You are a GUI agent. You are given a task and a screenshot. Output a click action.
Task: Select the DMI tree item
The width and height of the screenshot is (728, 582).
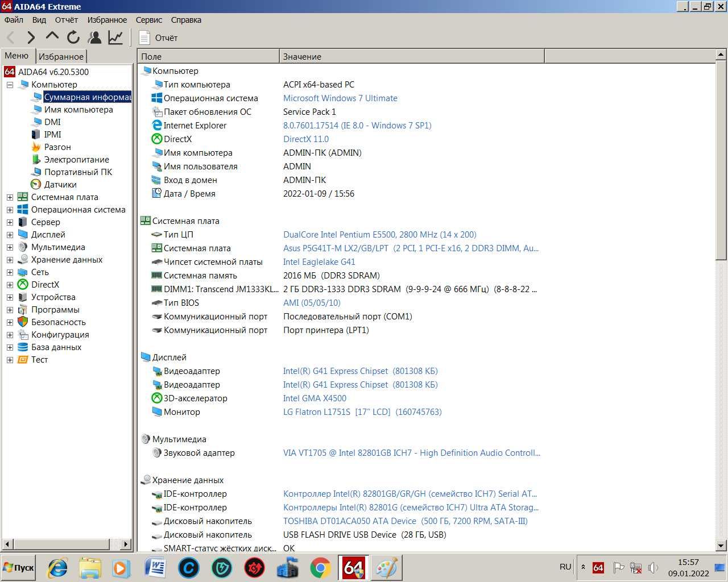[52, 122]
